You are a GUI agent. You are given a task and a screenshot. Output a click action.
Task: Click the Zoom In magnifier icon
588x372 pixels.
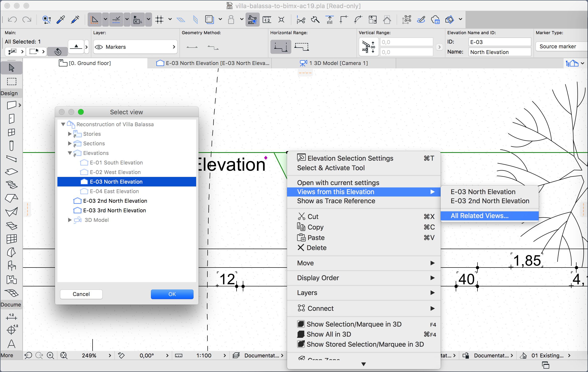coord(50,356)
